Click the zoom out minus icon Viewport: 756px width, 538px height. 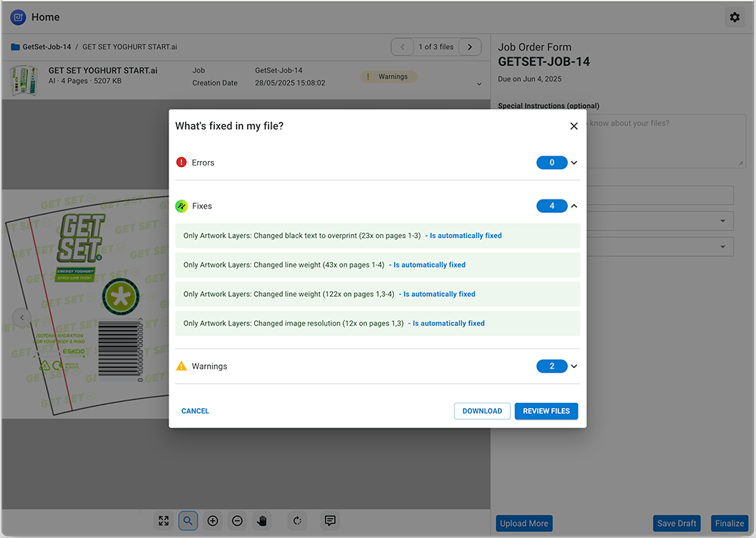click(x=237, y=521)
